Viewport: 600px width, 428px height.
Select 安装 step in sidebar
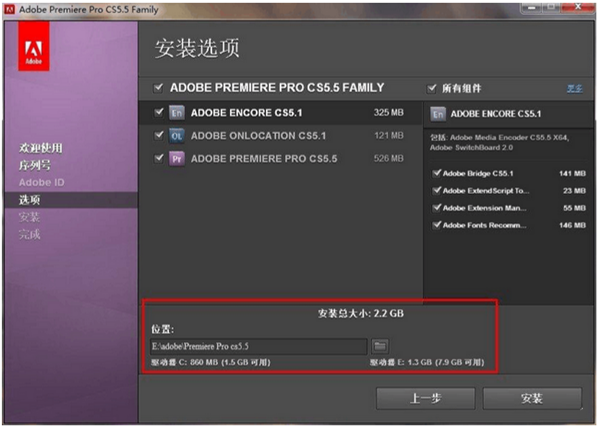pyautogui.click(x=29, y=217)
